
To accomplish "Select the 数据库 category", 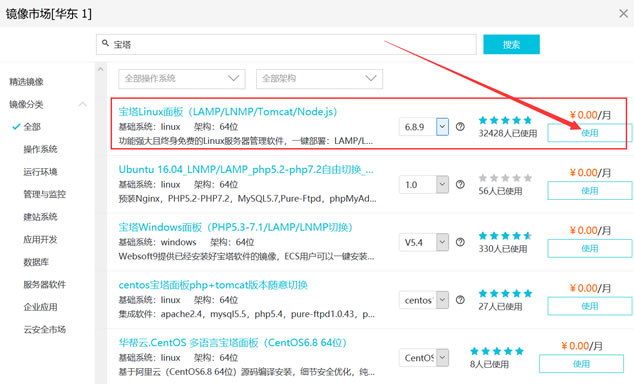I will point(36,262).
